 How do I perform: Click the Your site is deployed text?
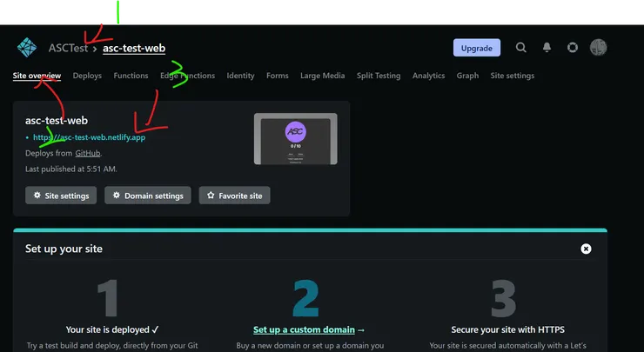tap(112, 330)
